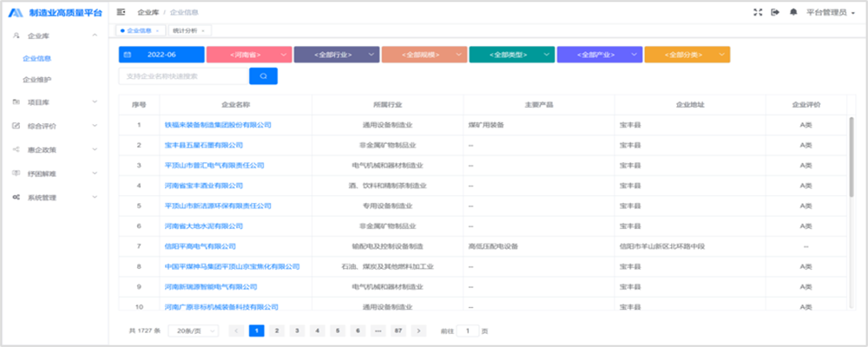Image resolution: width=868 pixels, height=347 pixels.
Task: Click the 企业名称 column header
Action: pos(236,105)
